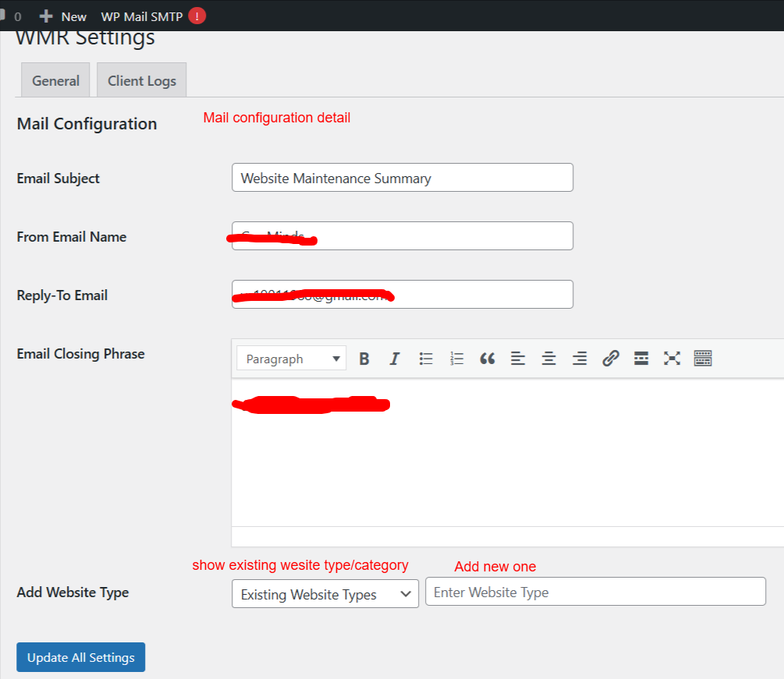The width and height of the screenshot is (784, 679).
Task: Click the plus icon beside New
Action: (x=46, y=16)
